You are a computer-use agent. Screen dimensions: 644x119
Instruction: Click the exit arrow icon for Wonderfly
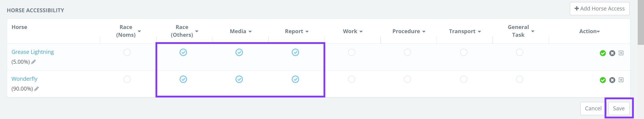pos(621,80)
